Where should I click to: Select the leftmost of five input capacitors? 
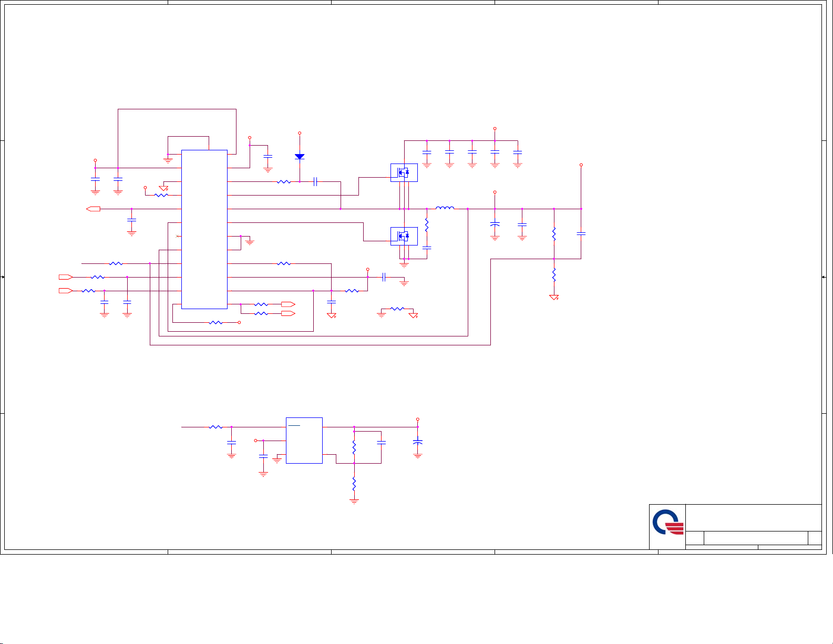coord(427,152)
